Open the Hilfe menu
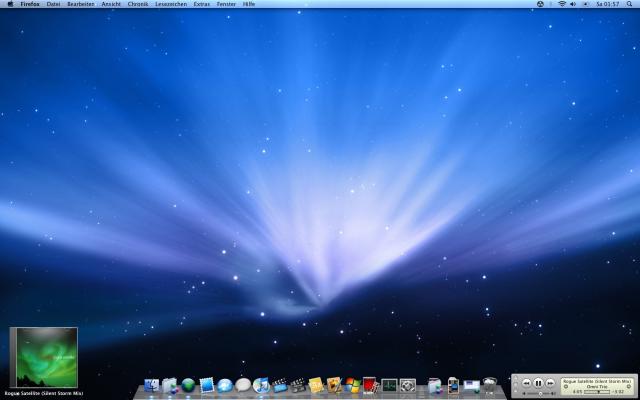Viewport: 640px width, 400px height. coord(249,4)
